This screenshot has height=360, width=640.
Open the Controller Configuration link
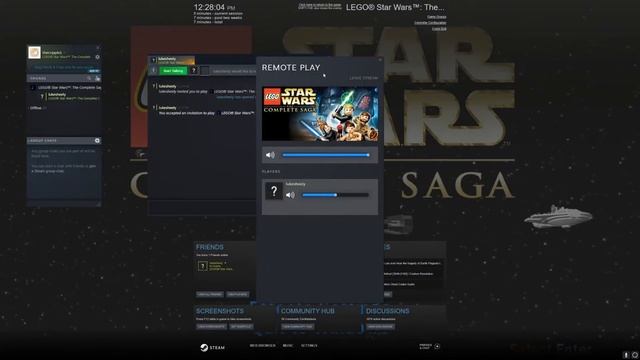(430, 23)
